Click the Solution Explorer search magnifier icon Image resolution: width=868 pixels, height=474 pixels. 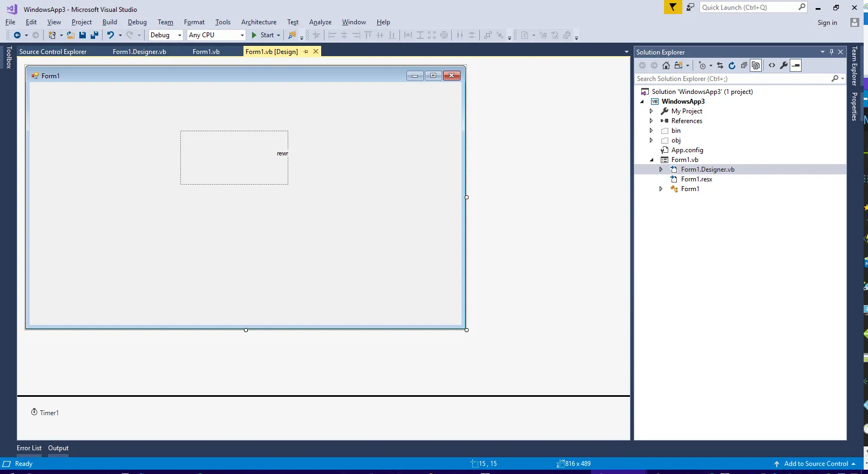pyautogui.click(x=835, y=79)
